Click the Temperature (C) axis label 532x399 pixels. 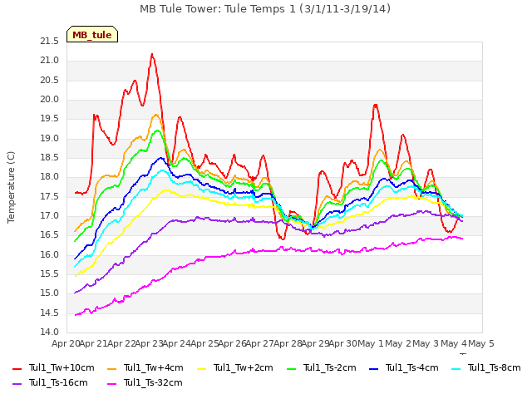[11, 187]
